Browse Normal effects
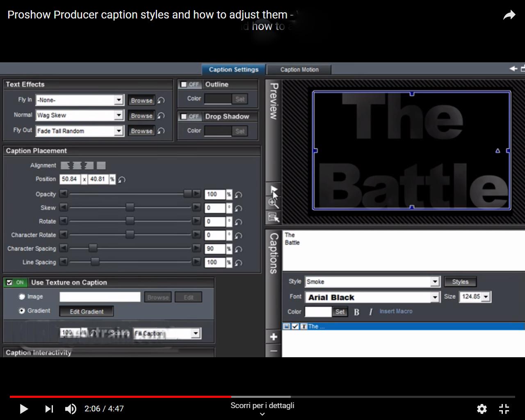This screenshot has height=420, width=525. 142,116
